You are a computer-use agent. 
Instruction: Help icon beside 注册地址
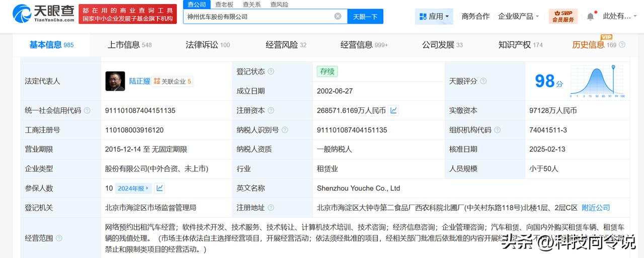(x=271, y=208)
